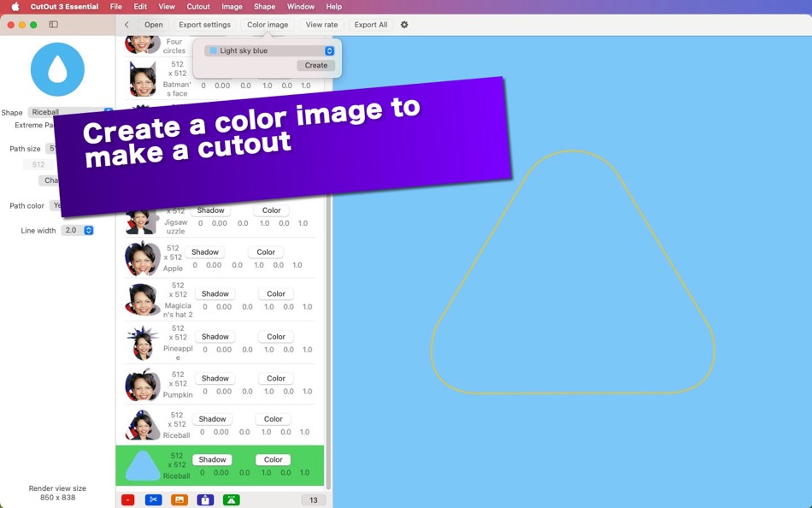
Task: Open the Light sky blue color dropdown
Action: [x=267, y=50]
